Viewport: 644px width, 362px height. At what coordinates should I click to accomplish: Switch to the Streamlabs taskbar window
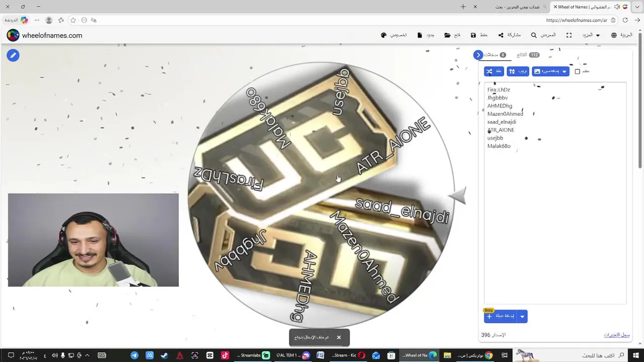coord(253,355)
